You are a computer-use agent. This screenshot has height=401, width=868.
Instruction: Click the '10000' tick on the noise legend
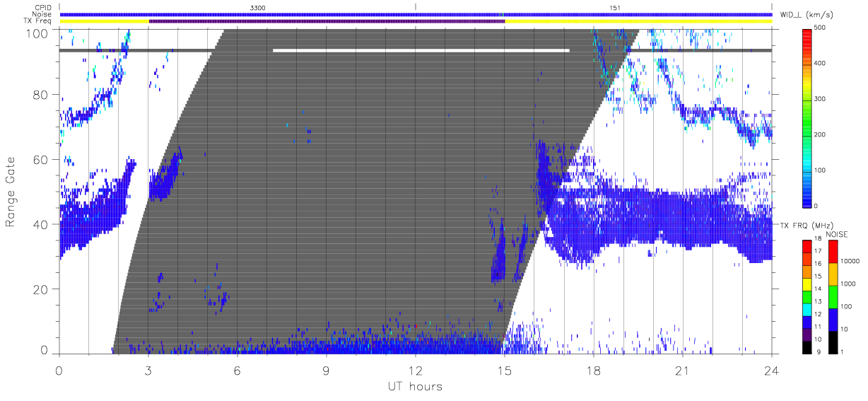(x=850, y=261)
